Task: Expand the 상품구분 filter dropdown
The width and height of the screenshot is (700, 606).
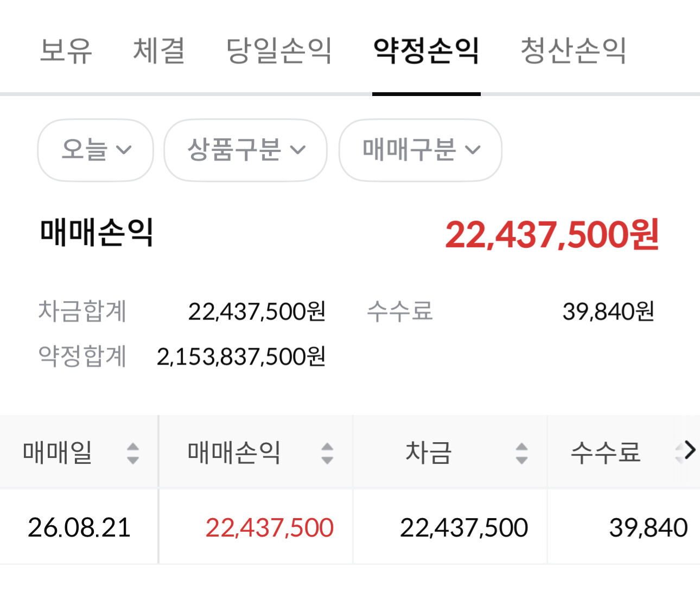Action: pos(246,150)
